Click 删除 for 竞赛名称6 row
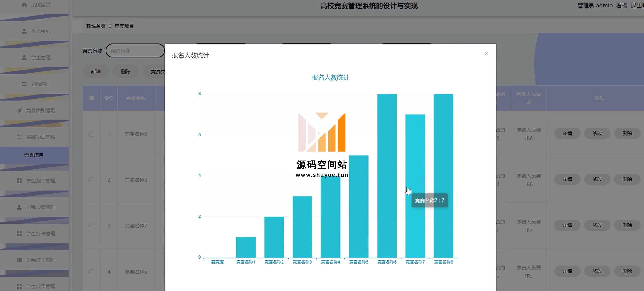 click(x=627, y=134)
